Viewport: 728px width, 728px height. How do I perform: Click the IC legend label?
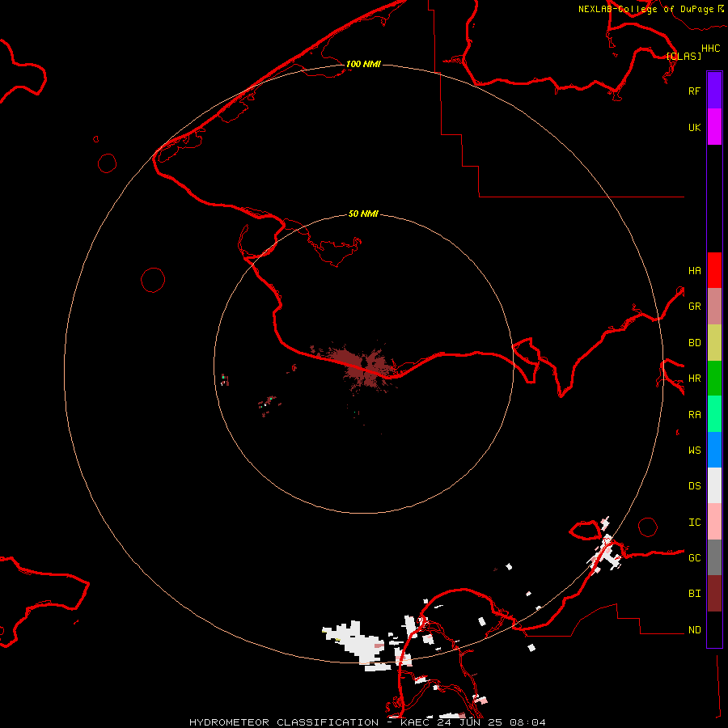[x=694, y=523]
